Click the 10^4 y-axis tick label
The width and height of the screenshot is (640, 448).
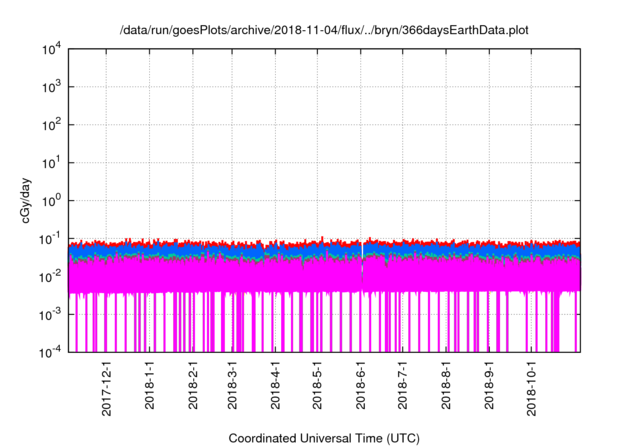[x=52, y=50]
